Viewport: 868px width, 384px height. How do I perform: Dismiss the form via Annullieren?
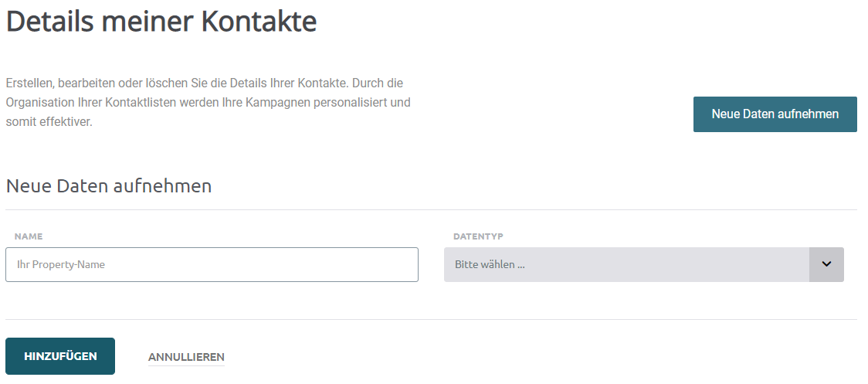pyautogui.click(x=186, y=357)
